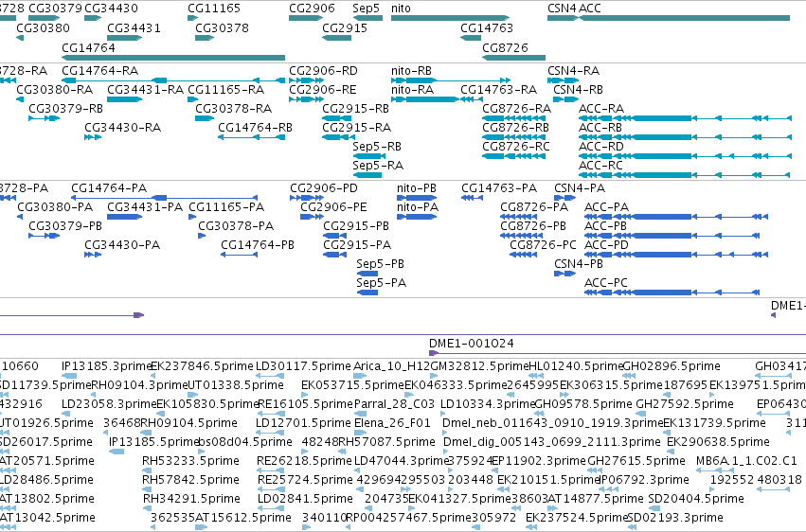Select transcript 'CG2906-RE'
The height and width of the screenshot is (532, 806).
pyautogui.click(x=322, y=89)
